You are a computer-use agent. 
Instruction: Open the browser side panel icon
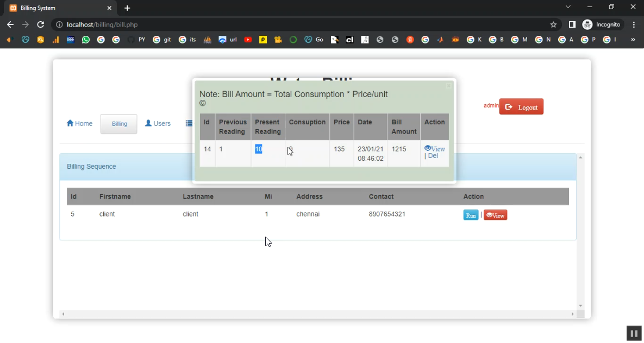click(572, 24)
